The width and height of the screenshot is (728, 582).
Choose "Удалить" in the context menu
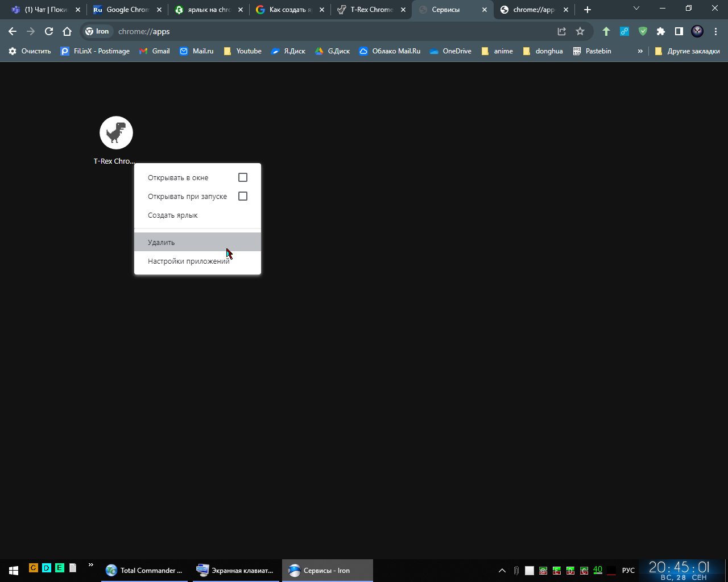point(162,242)
